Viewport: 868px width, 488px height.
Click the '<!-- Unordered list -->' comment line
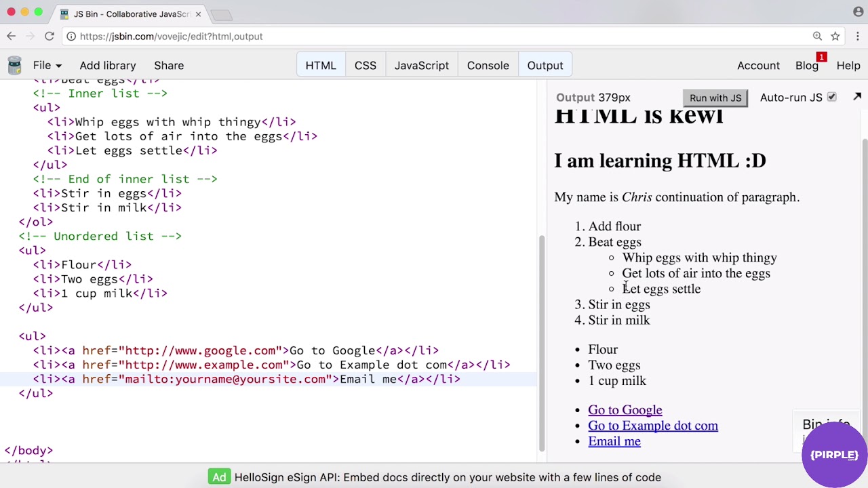tap(100, 236)
